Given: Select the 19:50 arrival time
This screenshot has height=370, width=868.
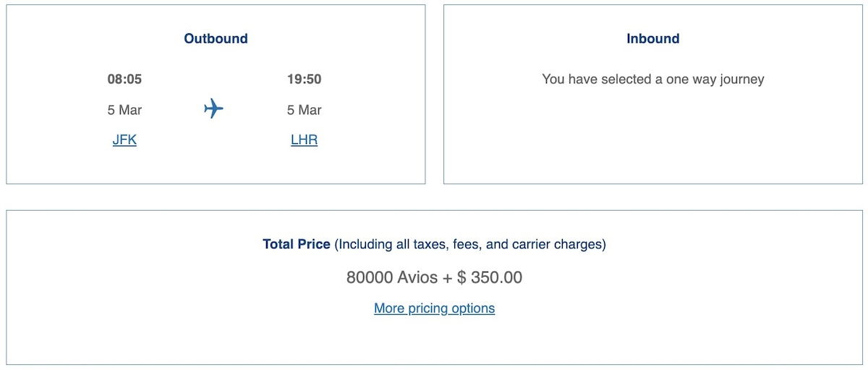Looking at the screenshot, I should 304,80.
